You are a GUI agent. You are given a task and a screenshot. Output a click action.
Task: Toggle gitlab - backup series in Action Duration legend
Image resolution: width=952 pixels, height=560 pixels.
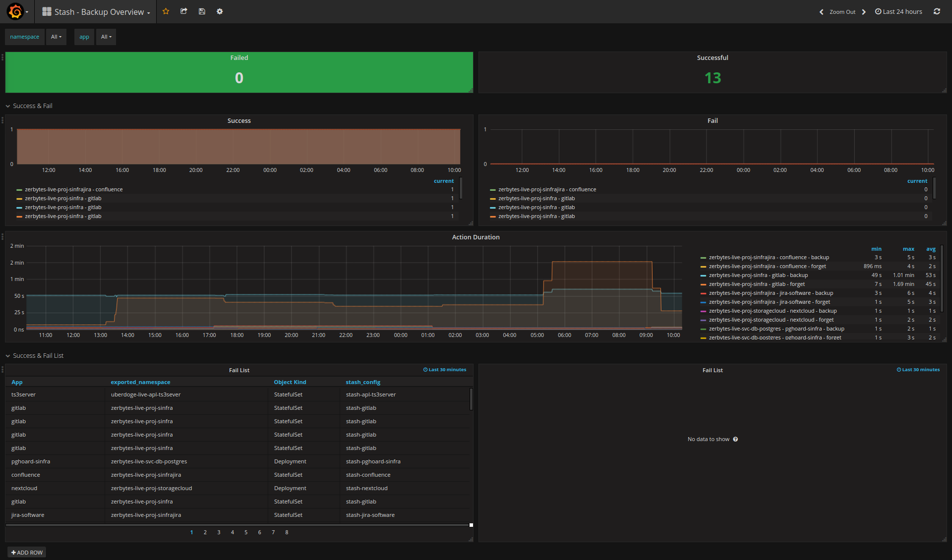(758, 275)
